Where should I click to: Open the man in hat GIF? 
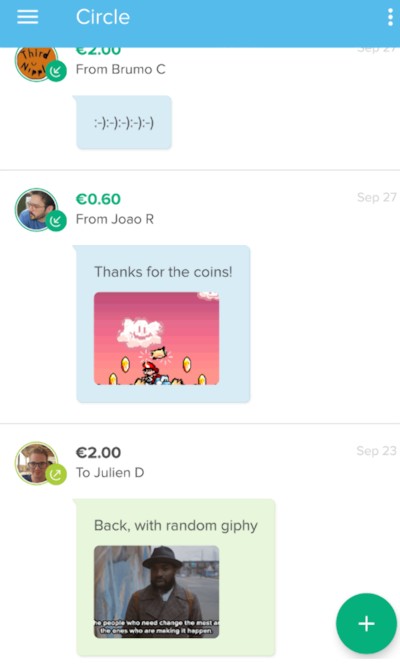(157, 592)
